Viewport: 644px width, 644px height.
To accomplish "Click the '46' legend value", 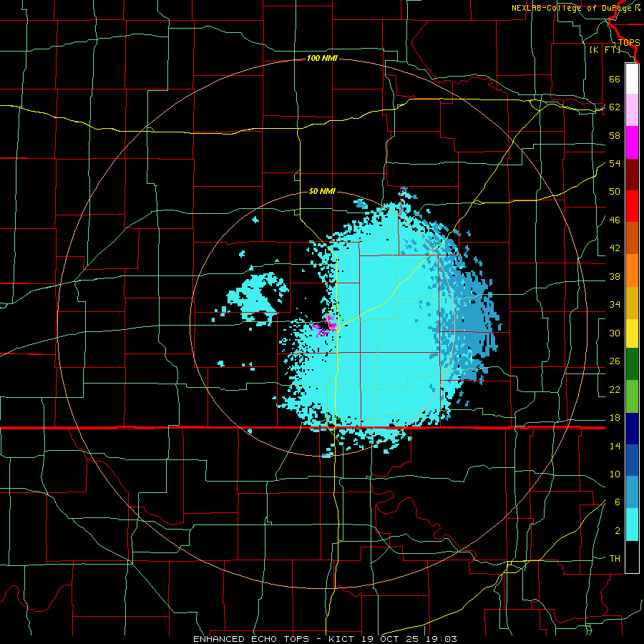I will pos(615,220).
